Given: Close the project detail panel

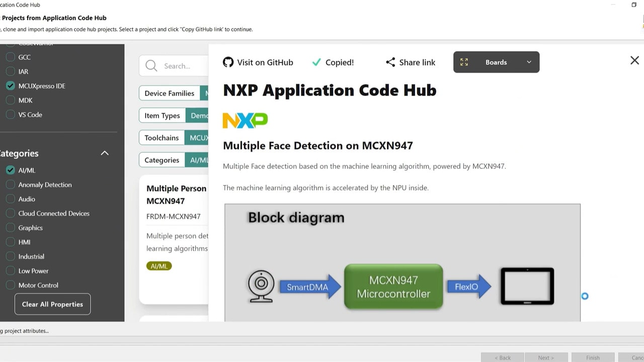Looking at the screenshot, I should (x=634, y=60).
